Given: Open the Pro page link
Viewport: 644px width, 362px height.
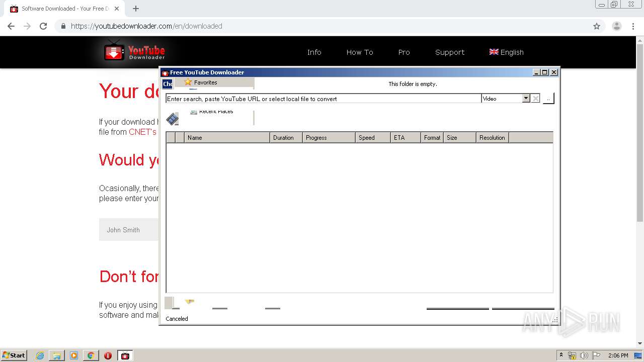Looking at the screenshot, I should (x=404, y=52).
